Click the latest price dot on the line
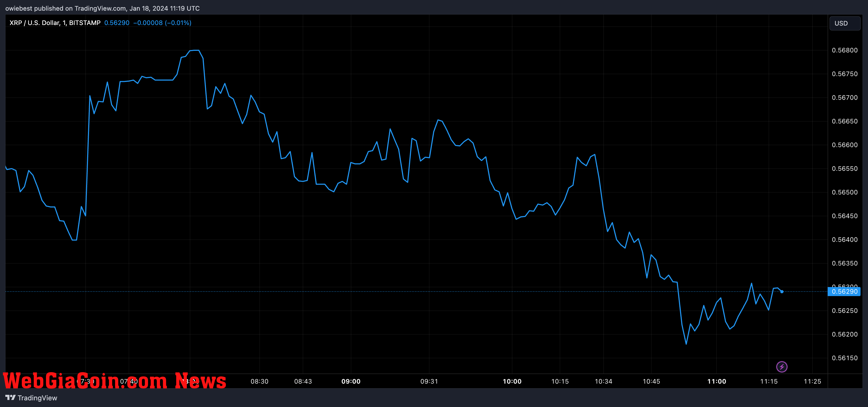The height and width of the screenshot is (407, 868). [x=782, y=291]
